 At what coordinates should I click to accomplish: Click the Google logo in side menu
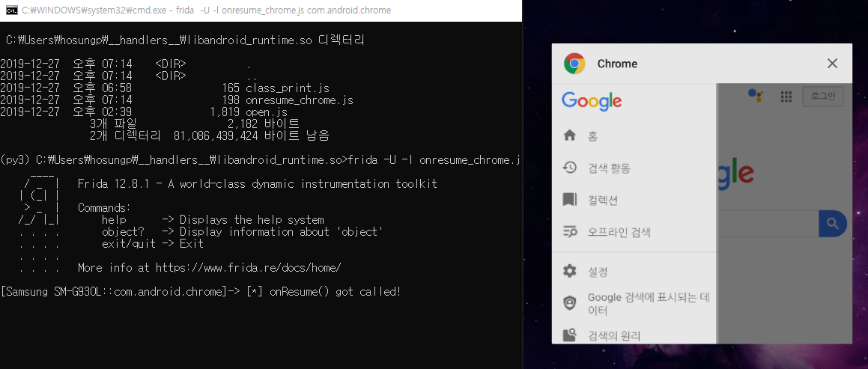point(591,101)
